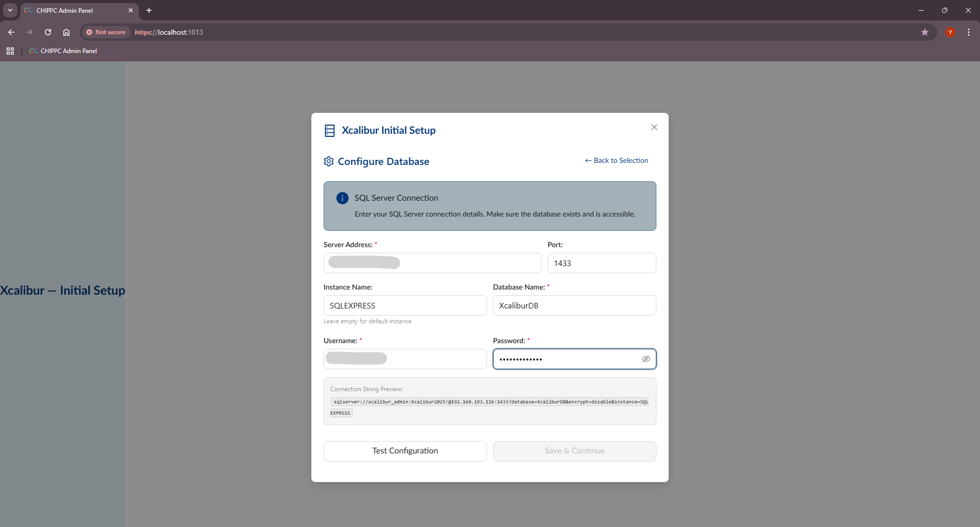This screenshot has width=980, height=527.
Task: Click the gear icon beside Configure Database
Action: [x=329, y=161]
